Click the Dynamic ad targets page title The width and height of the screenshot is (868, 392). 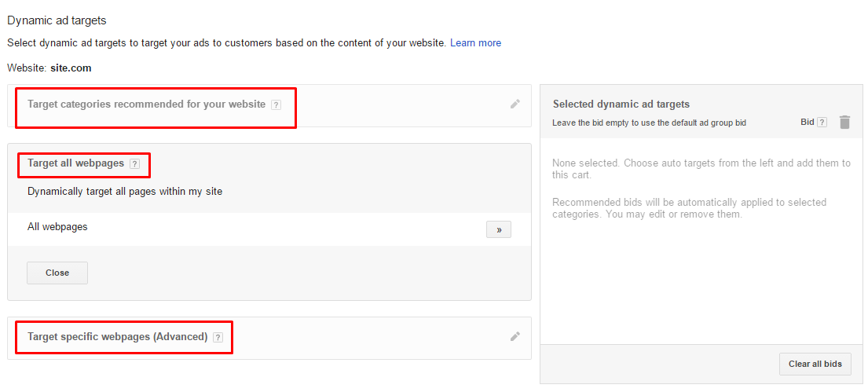(x=57, y=20)
